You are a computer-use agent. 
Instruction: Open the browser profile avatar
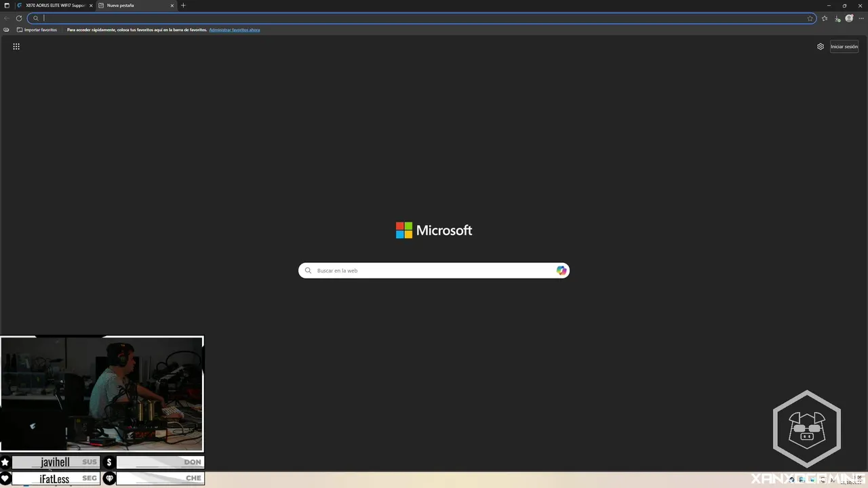coord(849,18)
